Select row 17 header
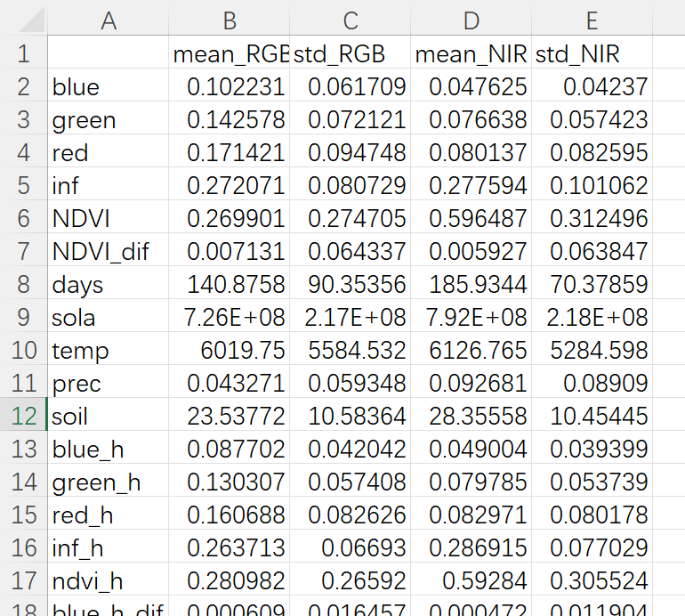 tap(24, 580)
